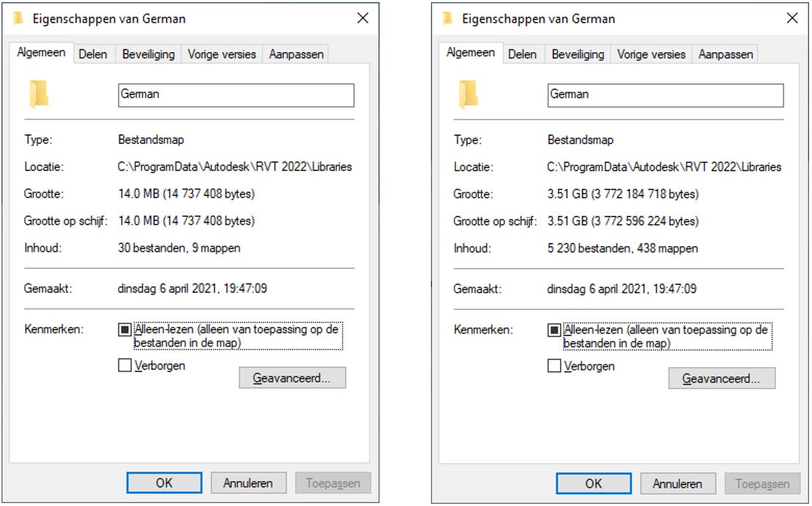Click the folder name field in left dialog
This screenshot has width=812, height=506.
(x=236, y=95)
